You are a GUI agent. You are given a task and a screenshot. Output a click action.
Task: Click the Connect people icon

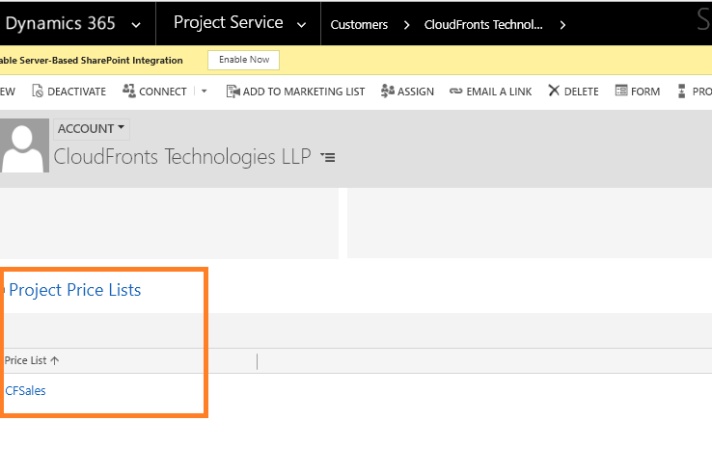[x=128, y=91]
